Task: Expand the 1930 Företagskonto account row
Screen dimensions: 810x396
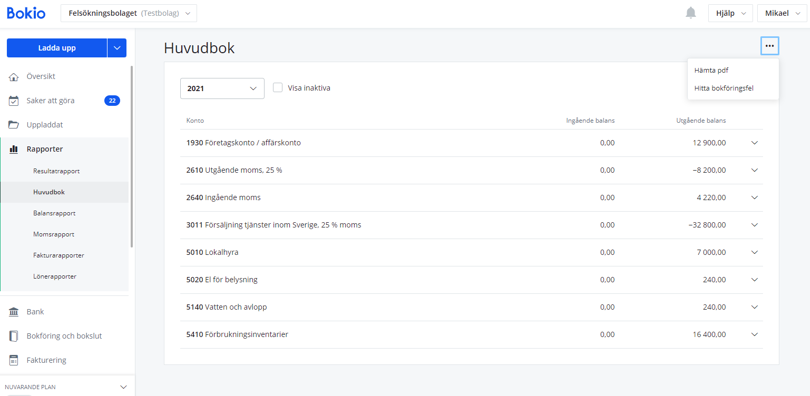Action: click(471, 143)
